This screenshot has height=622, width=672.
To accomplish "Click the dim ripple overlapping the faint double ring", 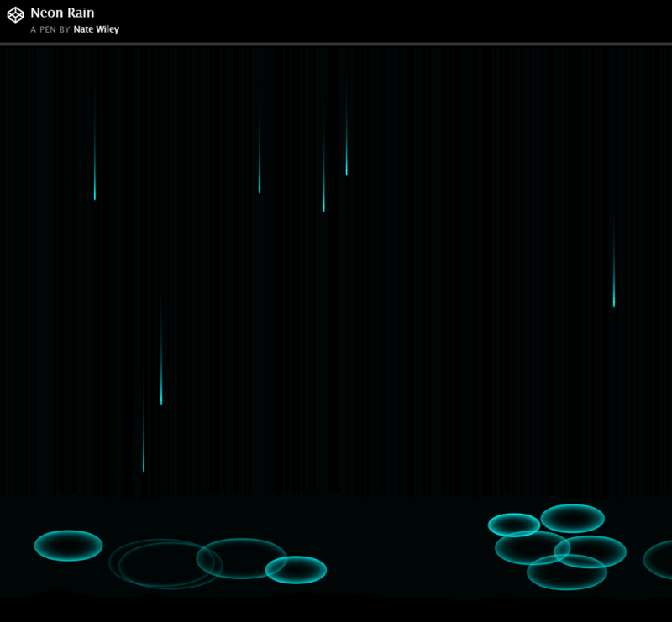I will [241, 558].
